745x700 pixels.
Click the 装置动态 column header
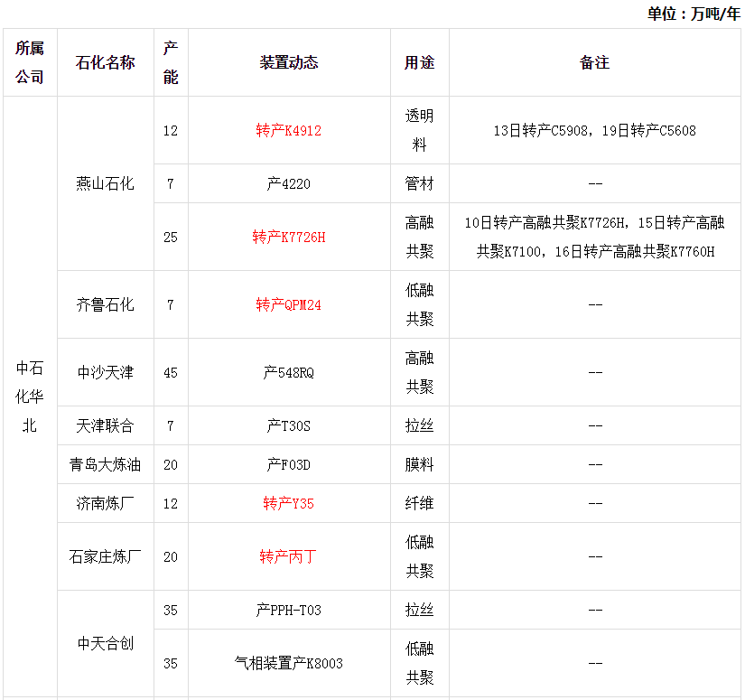pos(289,62)
